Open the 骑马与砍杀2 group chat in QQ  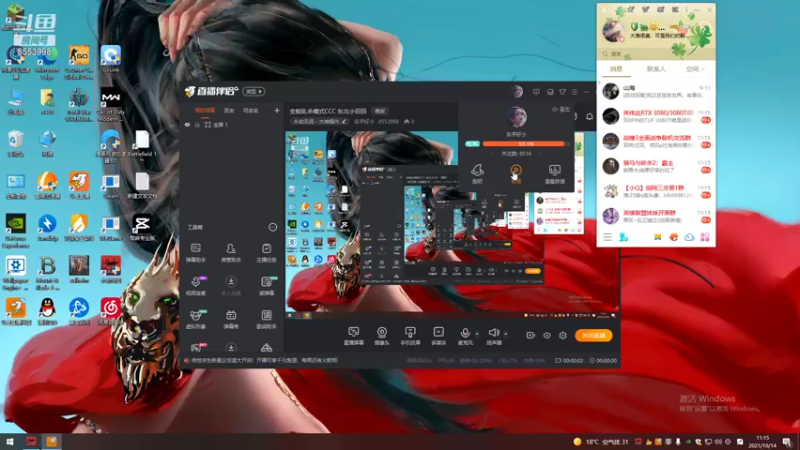point(656,166)
